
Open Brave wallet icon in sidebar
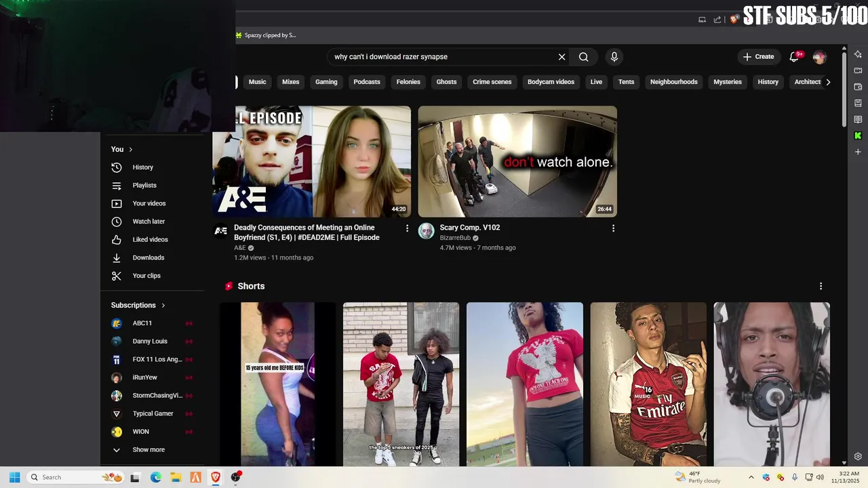click(858, 87)
